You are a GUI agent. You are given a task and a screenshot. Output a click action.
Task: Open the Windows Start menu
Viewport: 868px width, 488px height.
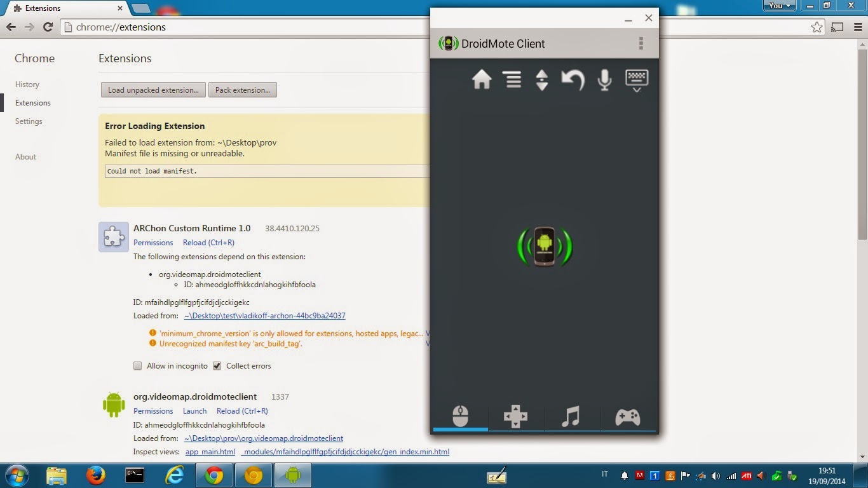(17, 475)
